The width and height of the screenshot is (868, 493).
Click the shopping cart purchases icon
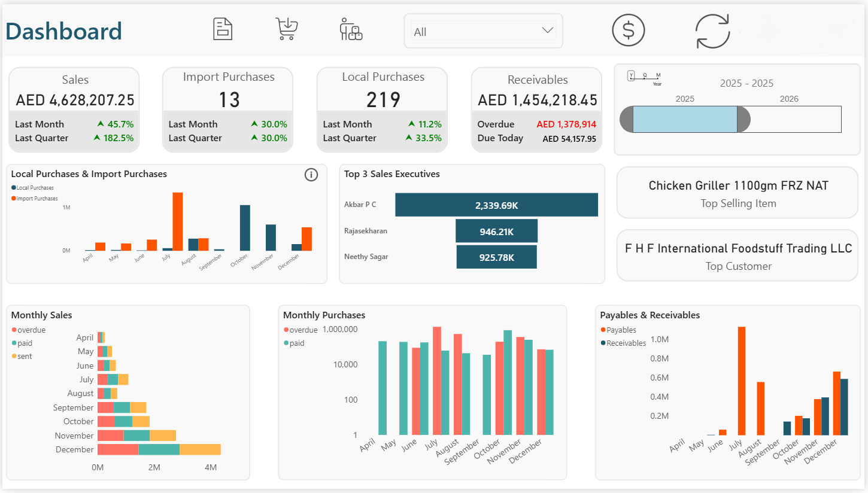click(286, 28)
